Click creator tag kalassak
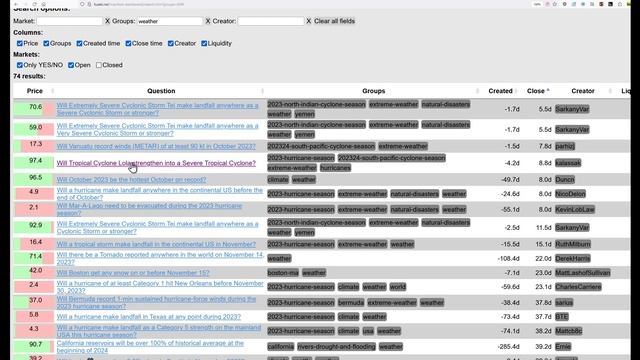This screenshot has width=640, height=360. (568, 163)
